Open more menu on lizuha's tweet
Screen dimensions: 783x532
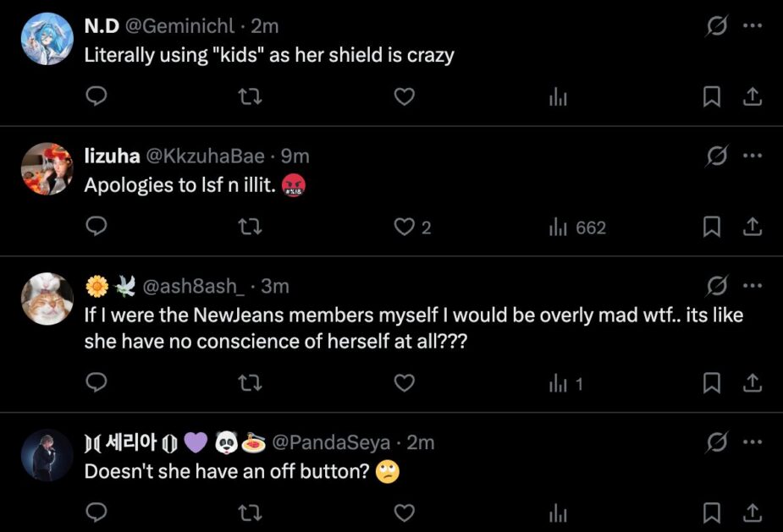(751, 156)
